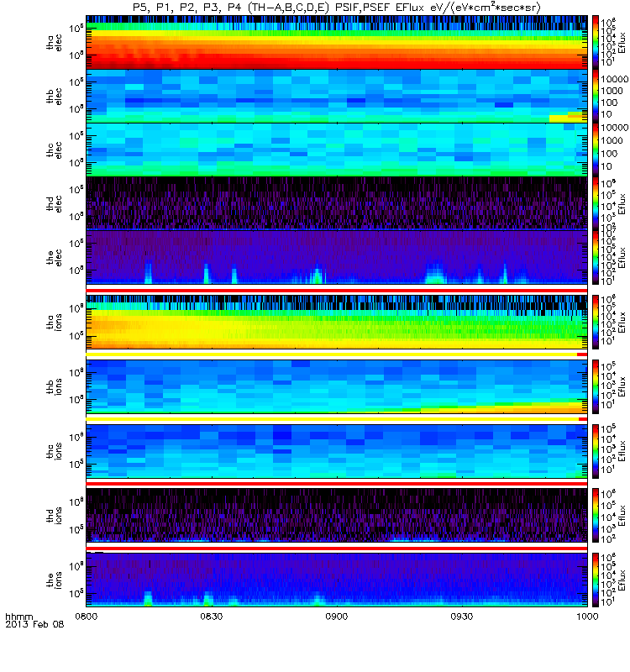The image size is (630, 672).
Task: Click the 'tha elec' panel label
Action: 54,42
